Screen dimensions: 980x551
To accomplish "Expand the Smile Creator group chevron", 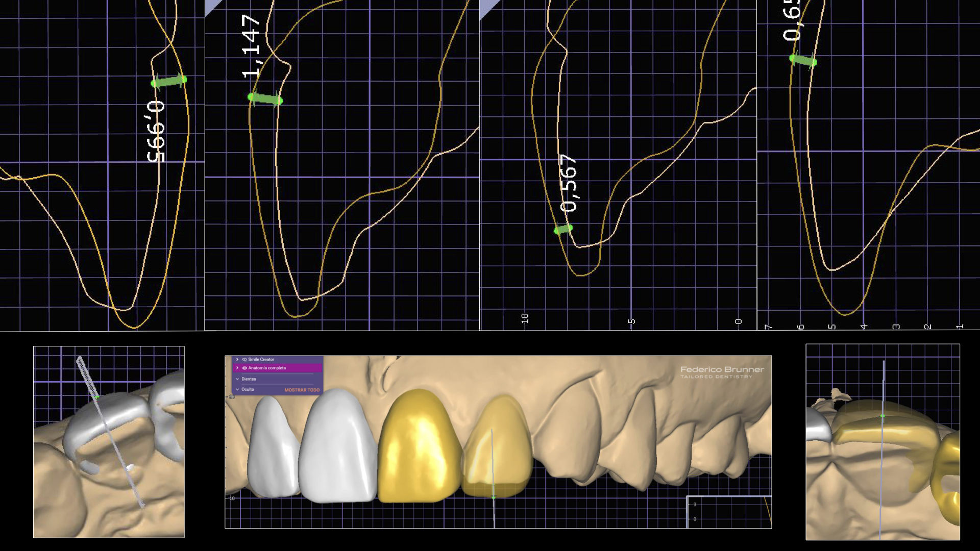I will (x=237, y=360).
